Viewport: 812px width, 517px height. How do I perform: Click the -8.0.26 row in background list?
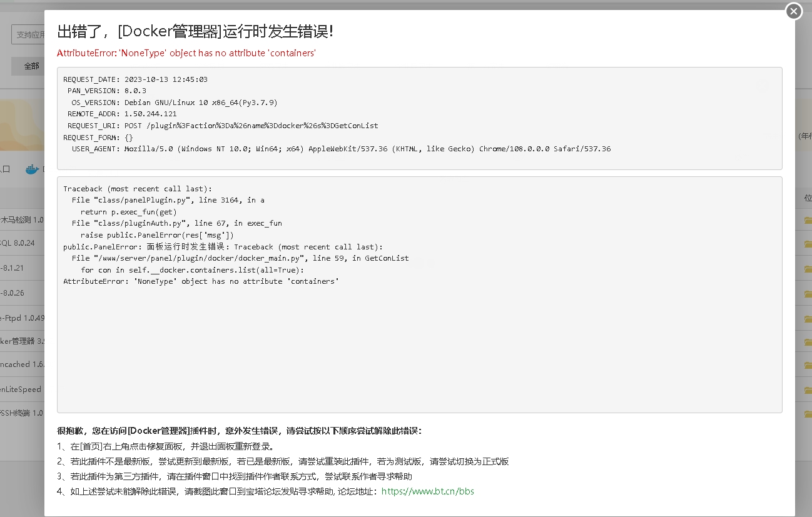[x=22, y=293]
